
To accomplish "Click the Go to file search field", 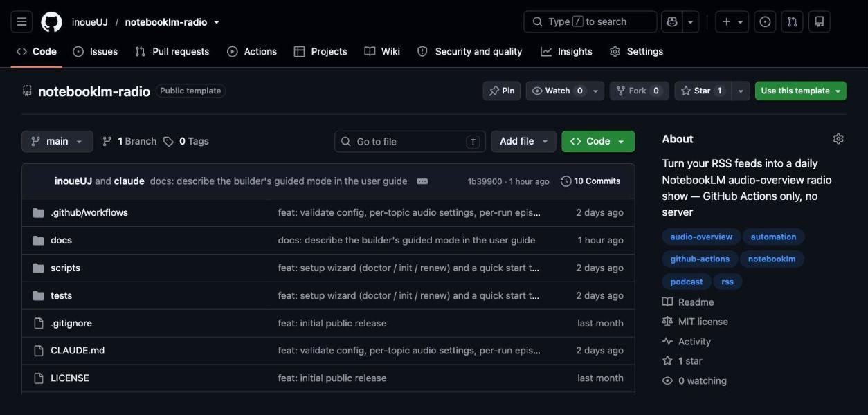I will point(410,141).
